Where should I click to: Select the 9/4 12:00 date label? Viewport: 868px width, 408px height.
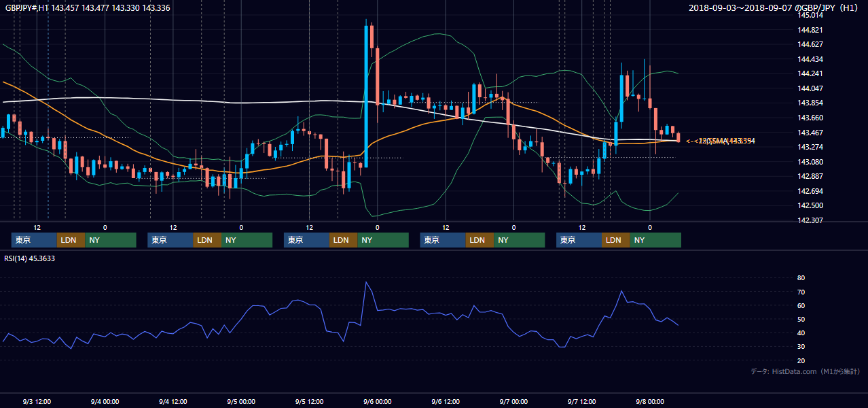click(173, 401)
